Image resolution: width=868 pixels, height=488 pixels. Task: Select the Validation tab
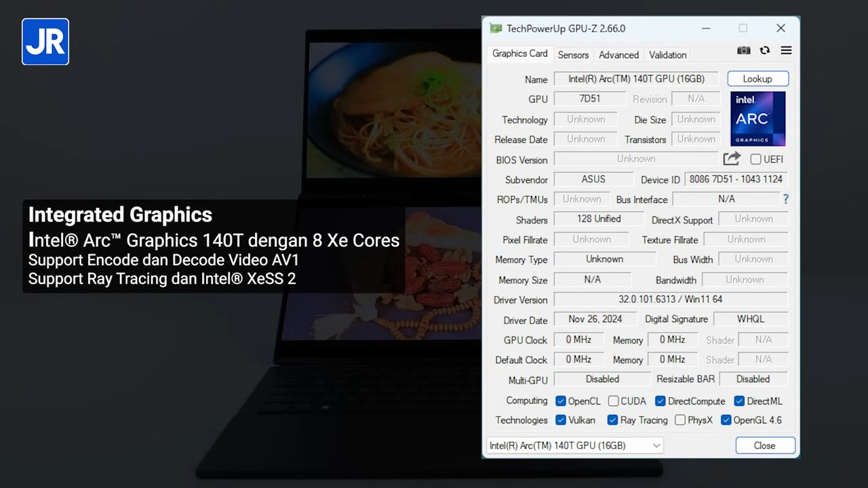click(x=667, y=55)
